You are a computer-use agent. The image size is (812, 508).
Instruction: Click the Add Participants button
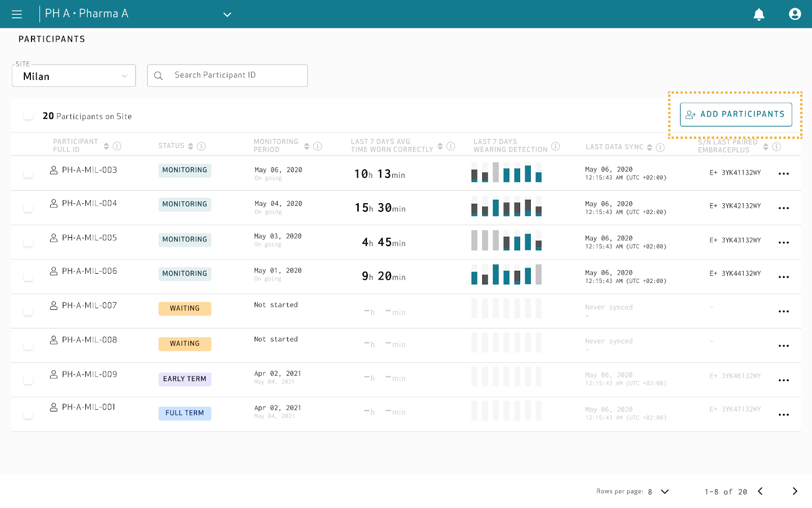click(x=735, y=114)
